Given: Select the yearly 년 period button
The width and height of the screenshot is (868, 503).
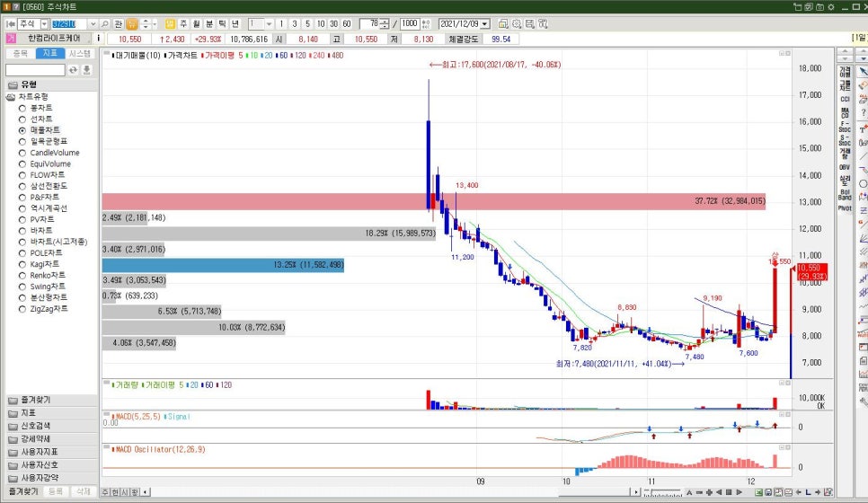Looking at the screenshot, I should pyautogui.click(x=235, y=23).
